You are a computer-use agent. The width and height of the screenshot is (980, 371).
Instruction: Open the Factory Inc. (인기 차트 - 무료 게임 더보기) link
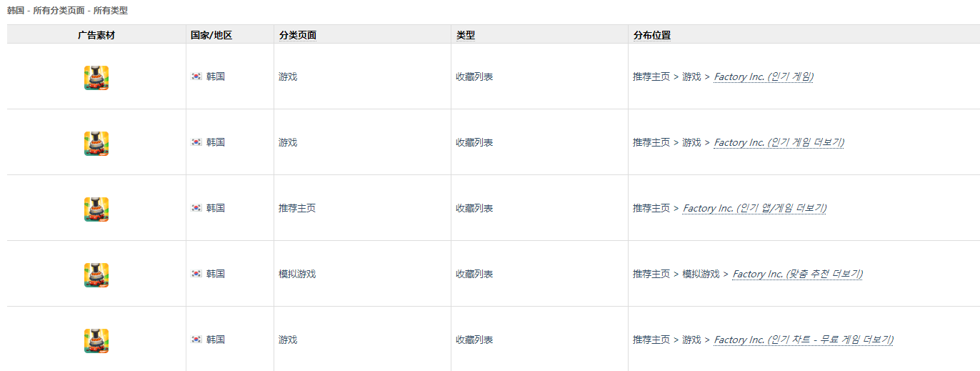pyautogui.click(x=804, y=340)
